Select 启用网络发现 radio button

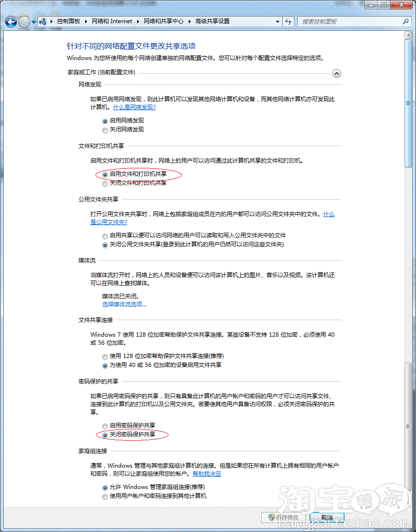pos(105,121)
